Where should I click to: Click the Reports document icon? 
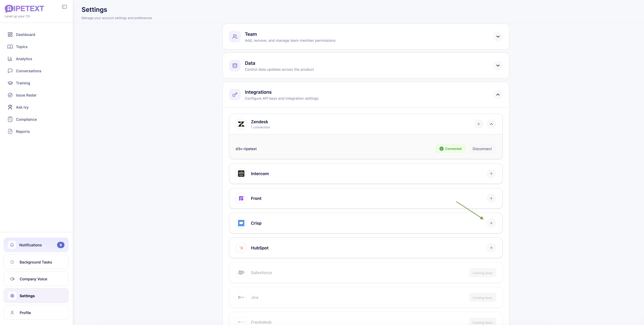click(x=10, y=131)
